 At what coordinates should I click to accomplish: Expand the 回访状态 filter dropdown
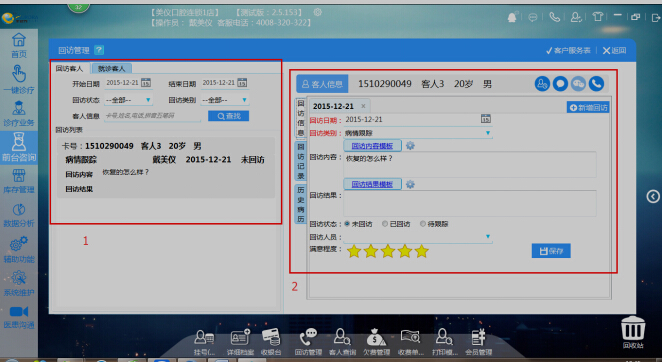[x=129, y=100]
